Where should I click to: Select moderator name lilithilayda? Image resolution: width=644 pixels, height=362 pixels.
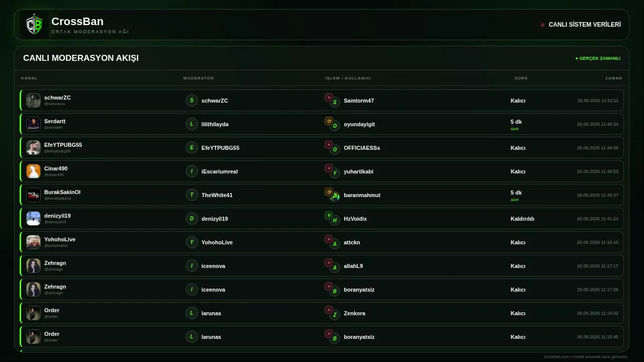[215, 124]
